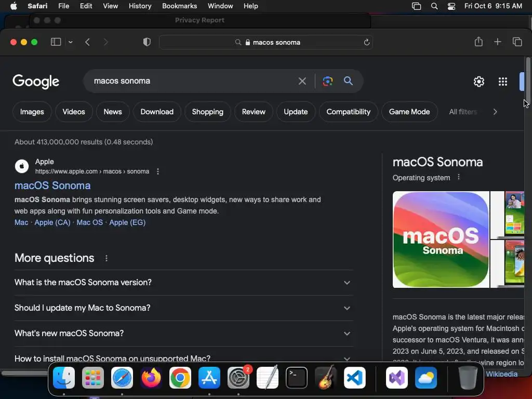Launch Google Chrome from the Dock

[x=180, y=378]
